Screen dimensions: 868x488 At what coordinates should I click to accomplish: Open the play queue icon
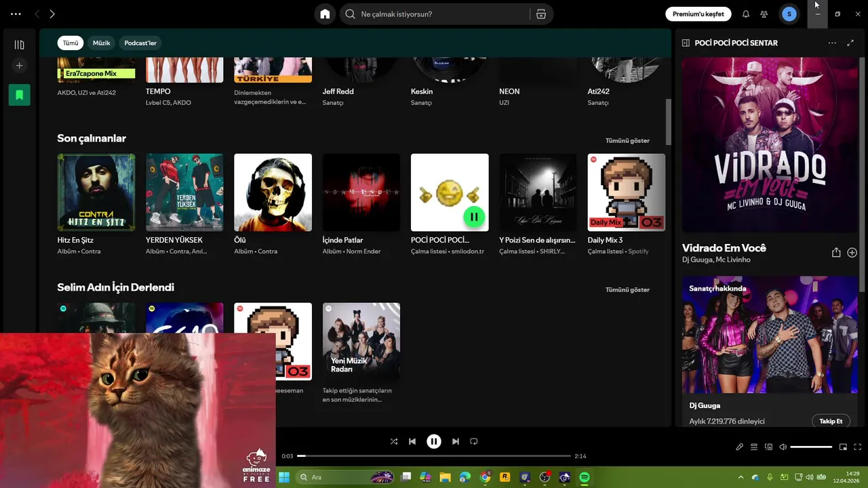754,447
